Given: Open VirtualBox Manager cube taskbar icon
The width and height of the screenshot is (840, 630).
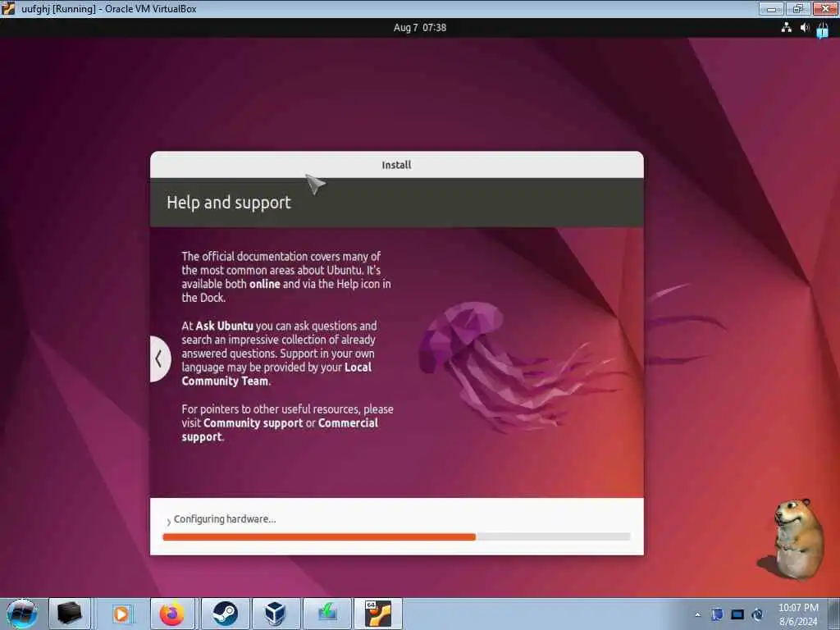Looking at the screenshot, I should [x=276, y=614].
